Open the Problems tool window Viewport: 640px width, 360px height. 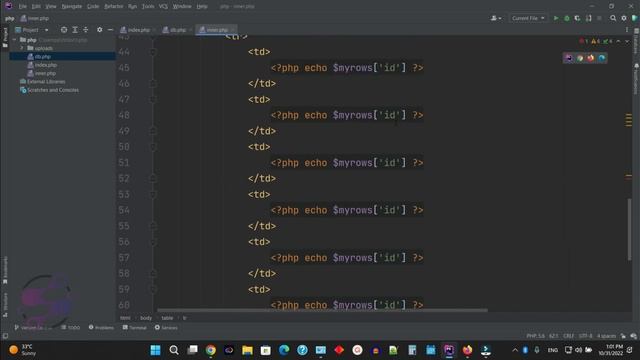(x=101, y=327)
